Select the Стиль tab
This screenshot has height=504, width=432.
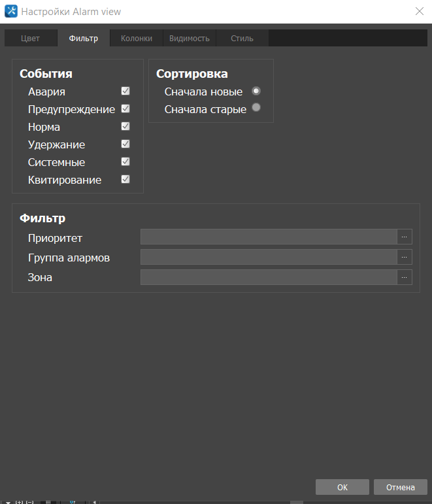(242, 39)
